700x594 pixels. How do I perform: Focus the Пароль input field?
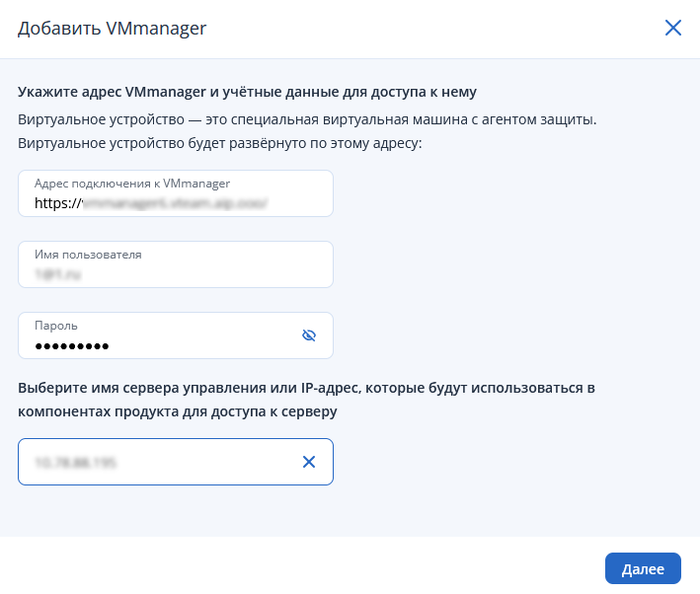(176, 335)
